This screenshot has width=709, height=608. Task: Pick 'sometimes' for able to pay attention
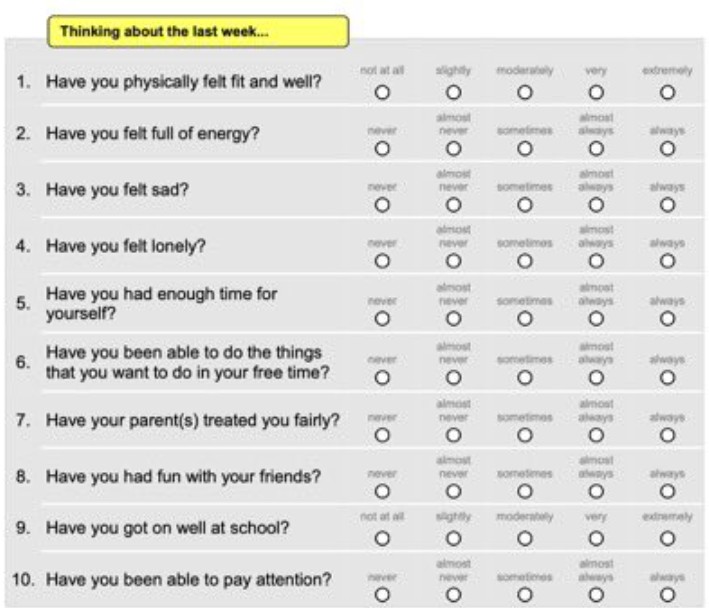[525, 595]
